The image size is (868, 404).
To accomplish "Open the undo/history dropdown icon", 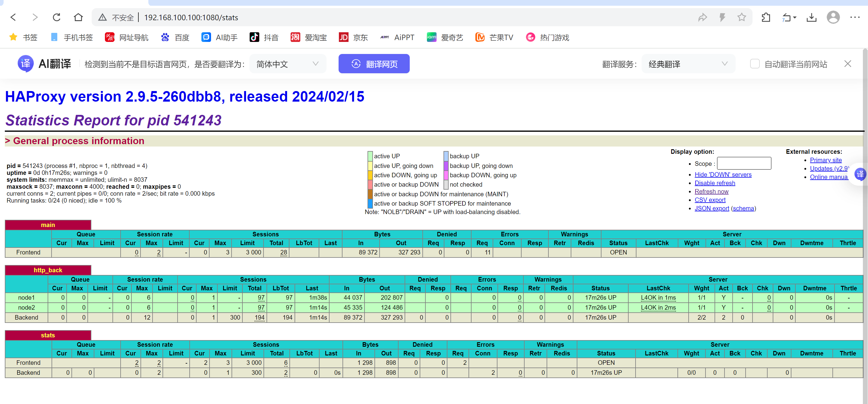I will pyautogui.click(x=788, y=17).
